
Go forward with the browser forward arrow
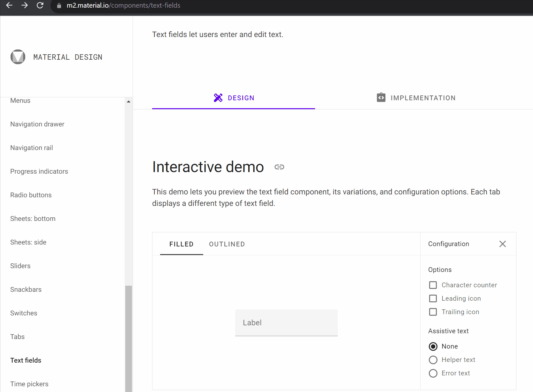25,5
